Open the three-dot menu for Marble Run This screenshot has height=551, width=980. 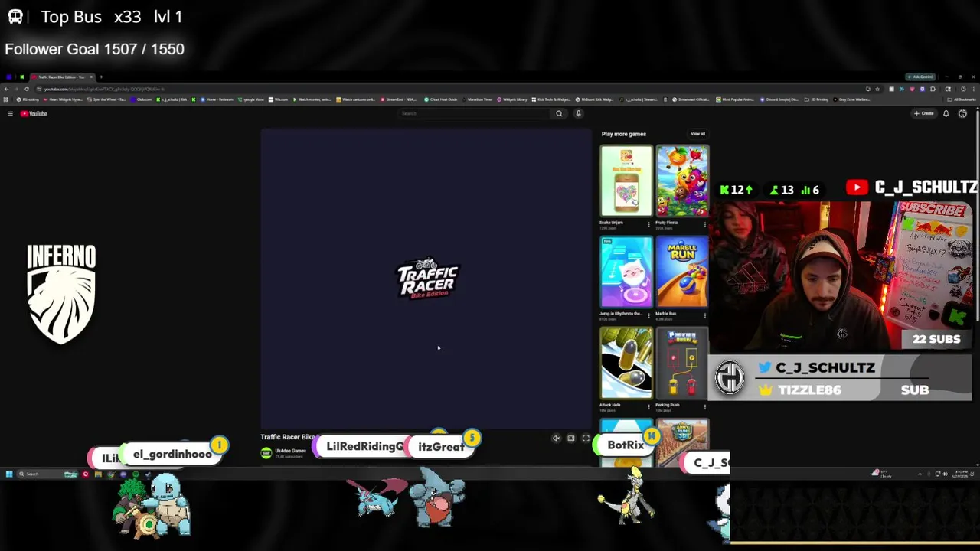click(704, 315)
